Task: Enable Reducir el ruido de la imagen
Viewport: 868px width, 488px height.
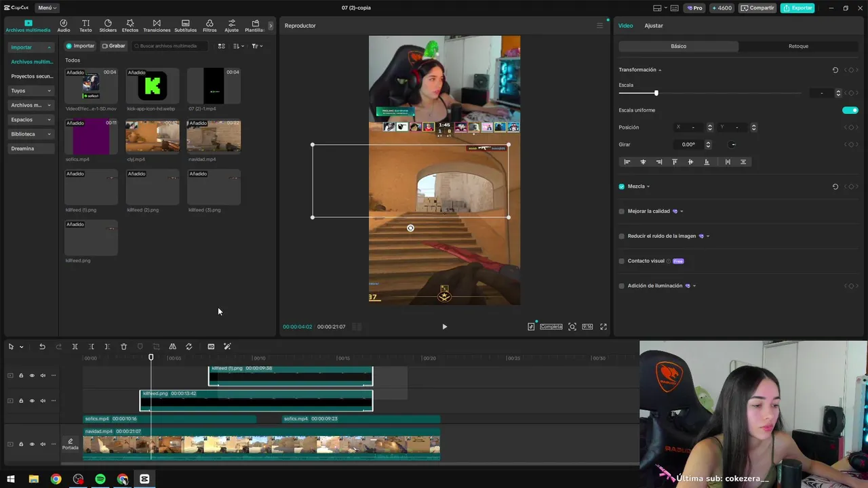Action: point(621,236)
